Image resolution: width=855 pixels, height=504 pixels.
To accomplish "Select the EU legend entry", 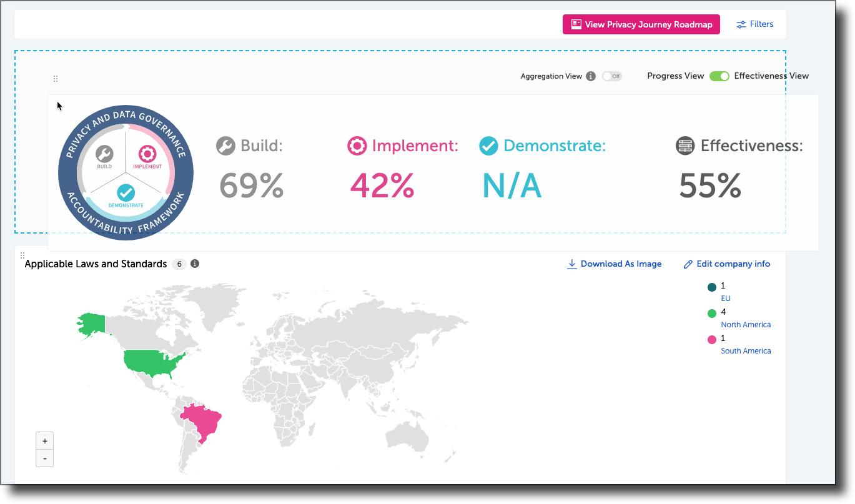I will click(725, 298).
